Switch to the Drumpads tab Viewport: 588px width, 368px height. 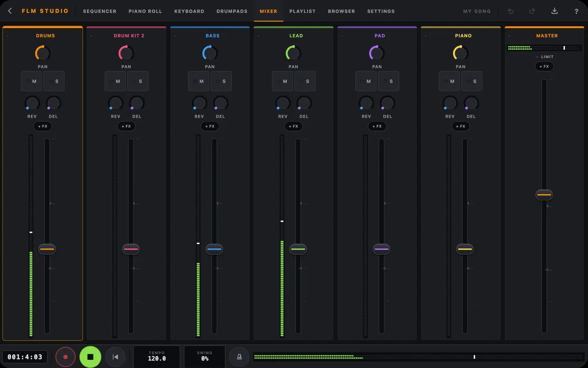[232, 11]
